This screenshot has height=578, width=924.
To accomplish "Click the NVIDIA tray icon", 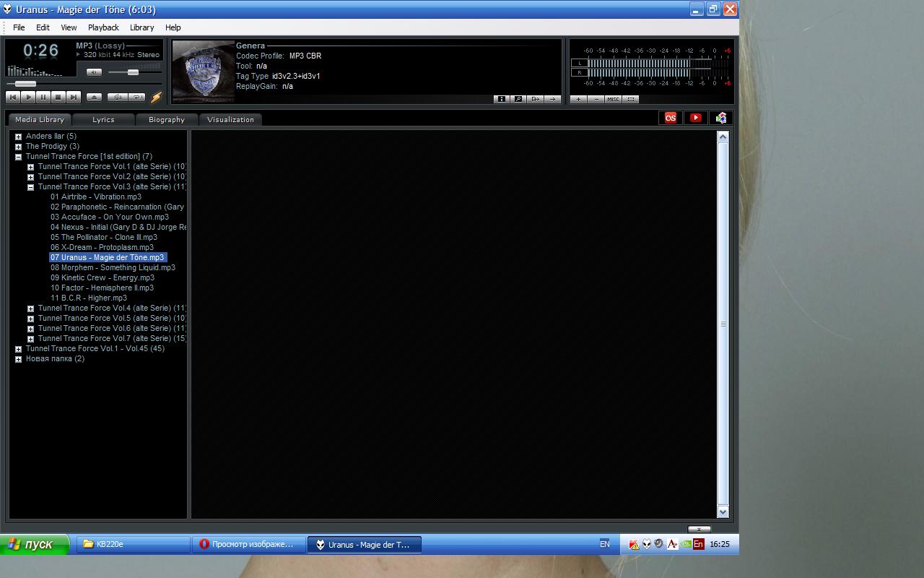I will click(x=685, y=544).
